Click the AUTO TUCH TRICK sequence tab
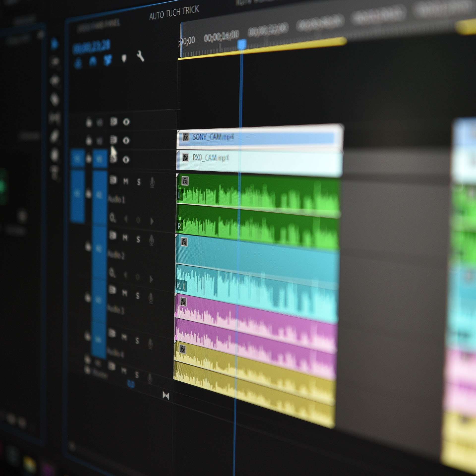476x476 pixels. click(174, 13)
